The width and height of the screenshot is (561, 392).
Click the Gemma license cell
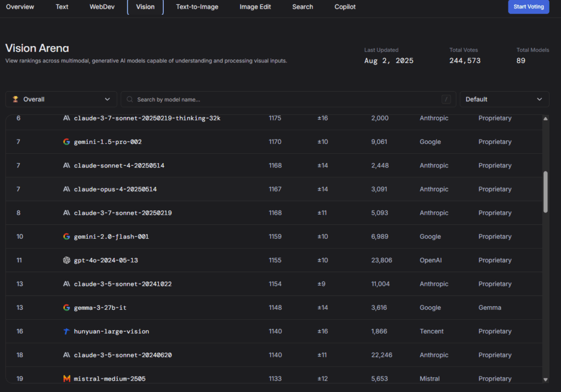point(489,308)
